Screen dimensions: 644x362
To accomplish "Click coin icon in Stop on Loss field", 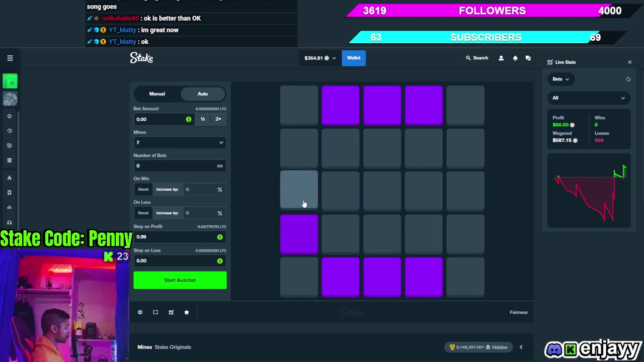I will pos(220,261).
